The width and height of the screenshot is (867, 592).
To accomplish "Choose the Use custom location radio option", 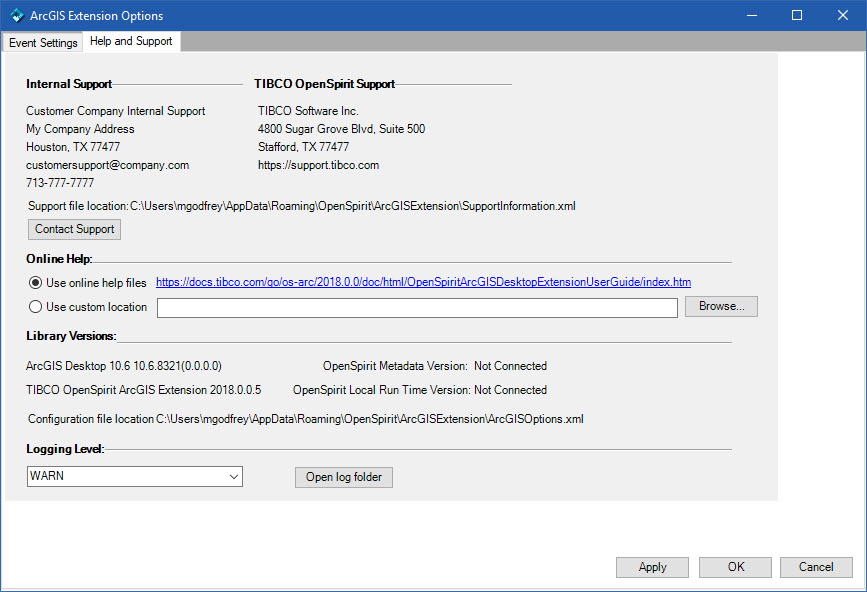I will click(35, 307).
